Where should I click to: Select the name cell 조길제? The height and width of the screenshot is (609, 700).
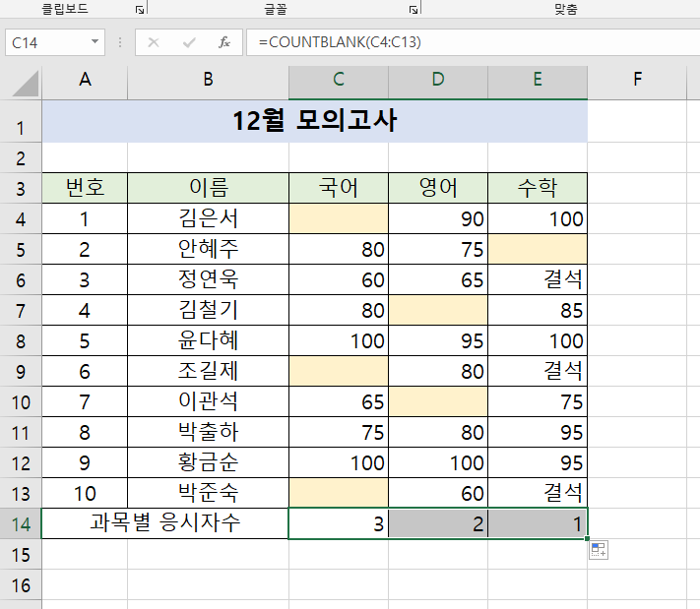click(208, 371)
